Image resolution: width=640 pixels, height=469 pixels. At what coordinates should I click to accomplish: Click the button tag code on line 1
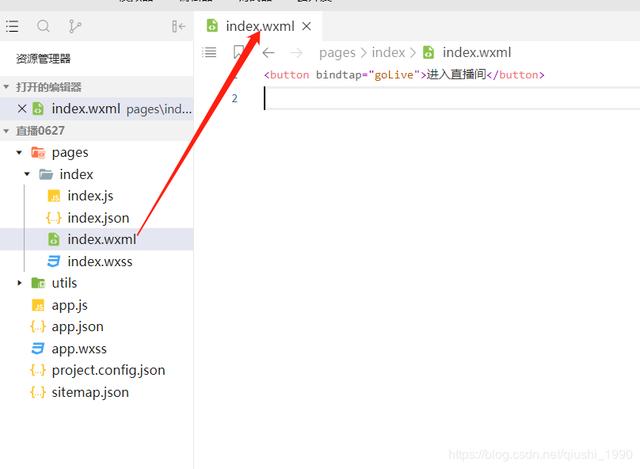[404, 75]
